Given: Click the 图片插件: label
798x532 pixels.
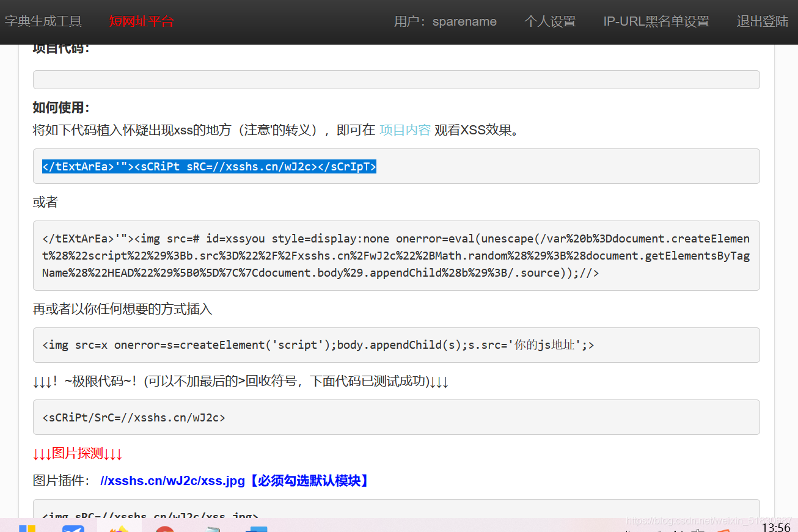Looking at the screenshot, I should click(x=62, y=481).
